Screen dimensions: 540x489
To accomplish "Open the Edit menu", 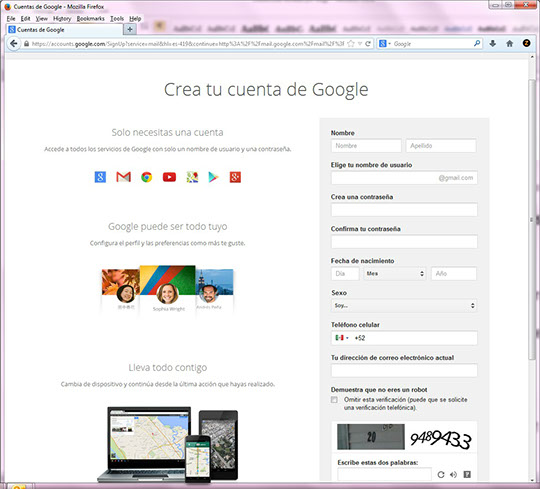I will coord(25,19).
